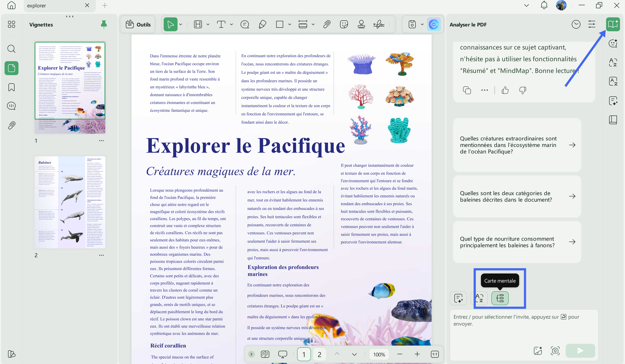
Task: Open the sticker tool
Action: click(344, 24)
